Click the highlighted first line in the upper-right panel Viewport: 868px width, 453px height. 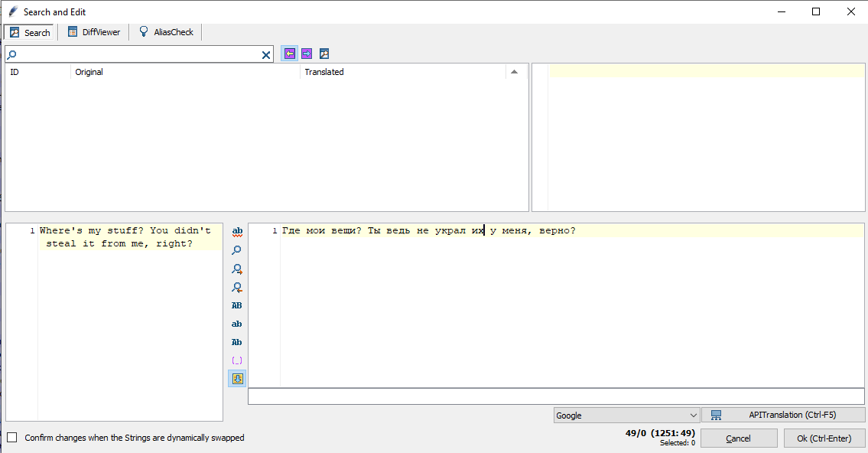coord(707,71)
